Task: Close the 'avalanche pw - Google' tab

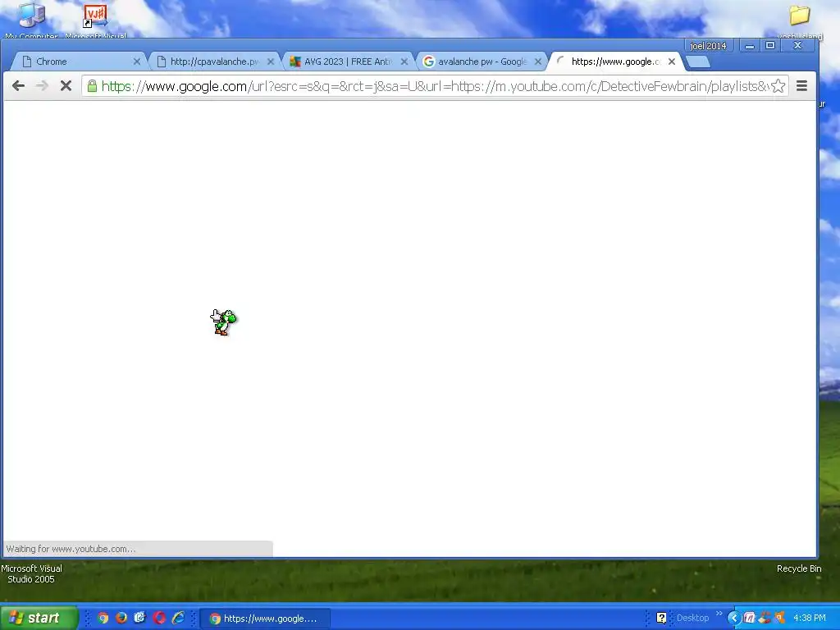Action: tap(538, 62)
